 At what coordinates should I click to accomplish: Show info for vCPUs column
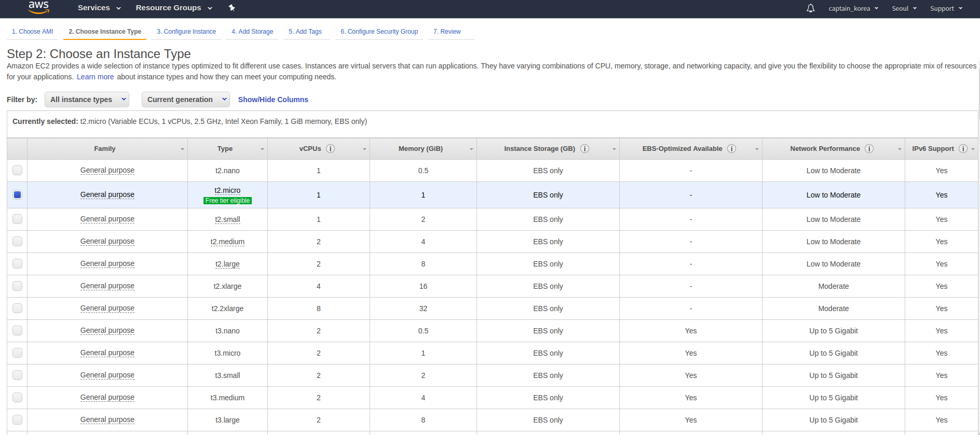330,149
